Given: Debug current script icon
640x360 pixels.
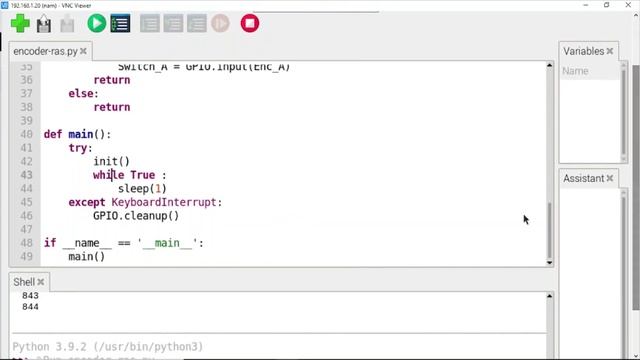Looking at the screenshot, I should tap(120, 23).
